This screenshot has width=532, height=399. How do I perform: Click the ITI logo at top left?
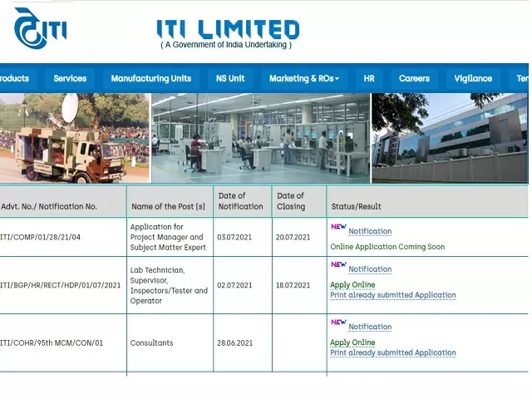click(39, 28)
